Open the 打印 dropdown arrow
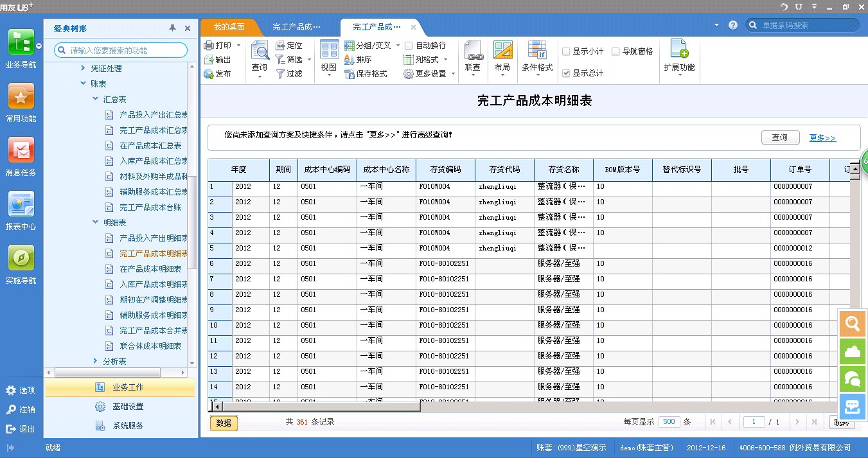This screenshot has height=458, width=868. (x=238, y=46)
